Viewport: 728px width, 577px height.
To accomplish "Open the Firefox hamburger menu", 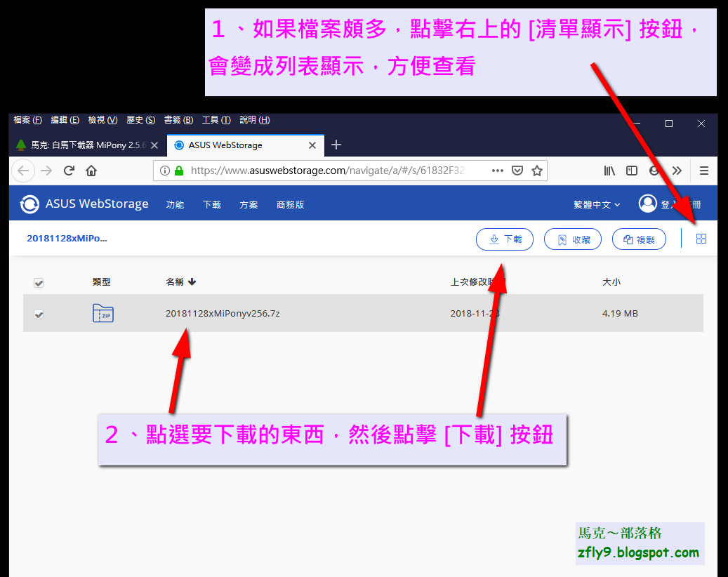I will pos(704,171).
